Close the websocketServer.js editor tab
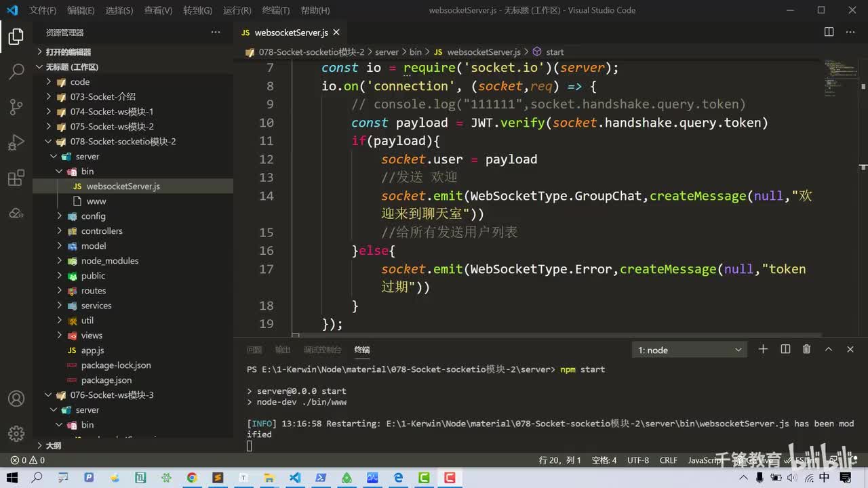 336,33
